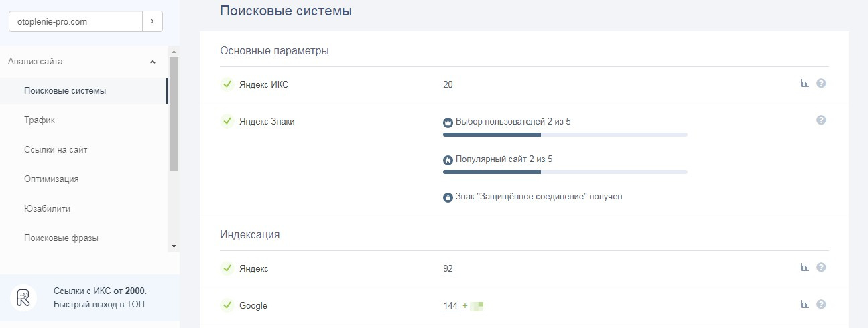Click the Яндекс ИКС value 20
Image resolution: width=868 pixels, height=328 pixels.
coord(448,84)
